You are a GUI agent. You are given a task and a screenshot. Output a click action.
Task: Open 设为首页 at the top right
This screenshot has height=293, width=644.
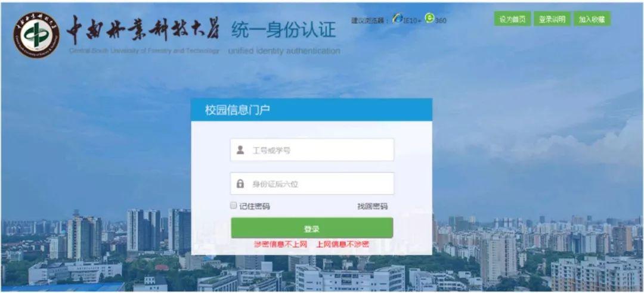click(x=512, y=19)
